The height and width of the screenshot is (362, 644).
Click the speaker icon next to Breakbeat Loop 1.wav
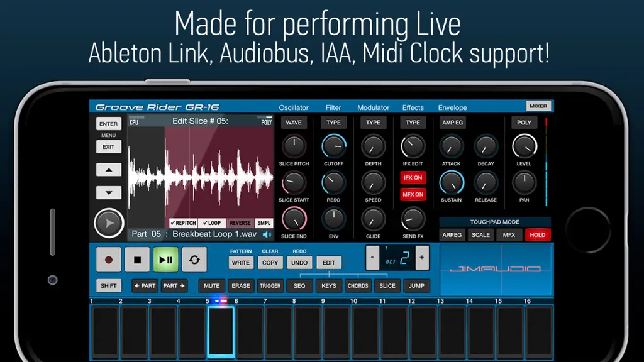(x=267, y=234)
